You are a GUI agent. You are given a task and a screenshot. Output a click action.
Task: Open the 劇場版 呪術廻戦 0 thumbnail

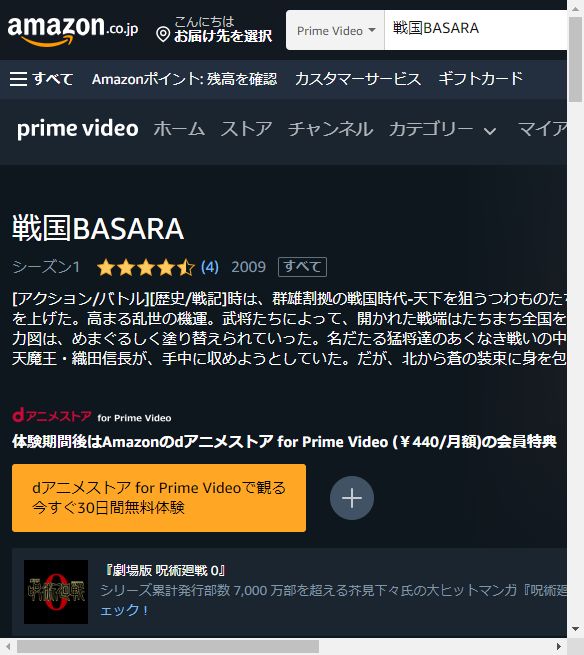click(x=56, y=592)
